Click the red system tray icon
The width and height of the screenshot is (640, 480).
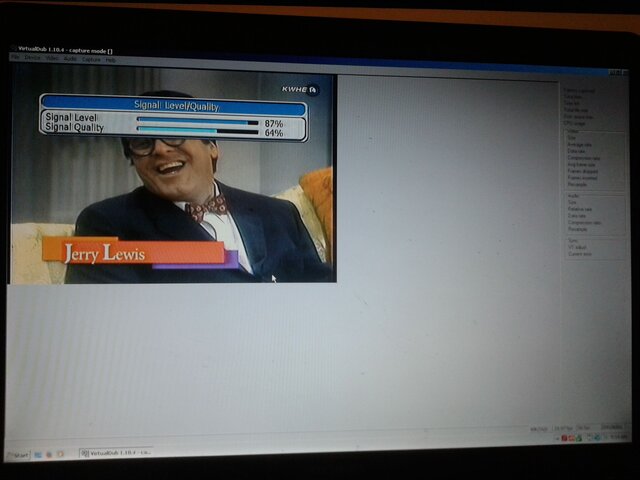pos(564,438)
